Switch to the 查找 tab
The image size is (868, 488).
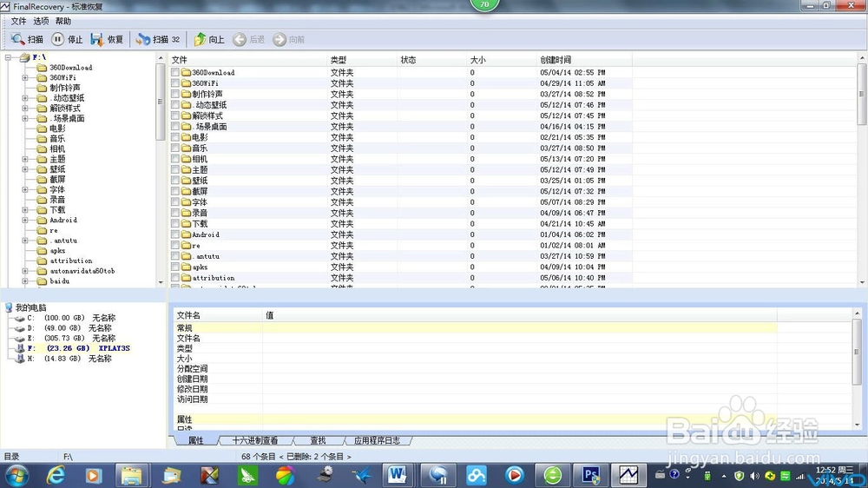point(318,440)
